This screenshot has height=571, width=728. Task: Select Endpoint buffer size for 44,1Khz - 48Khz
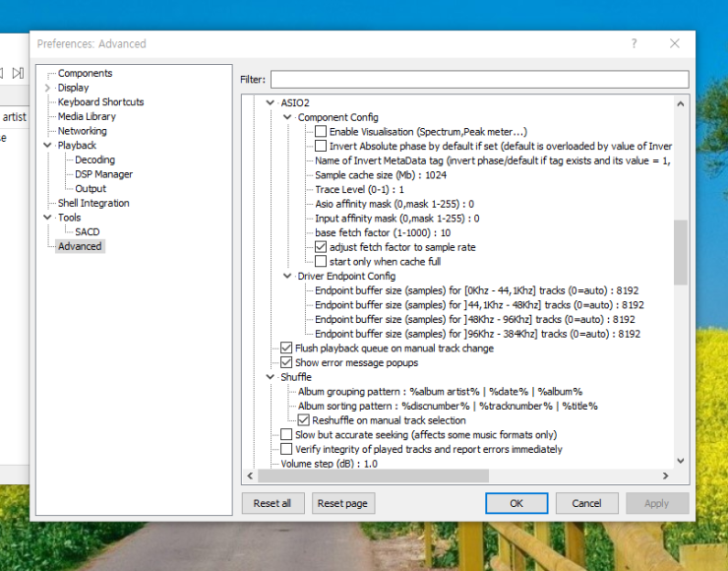[479, 305]
